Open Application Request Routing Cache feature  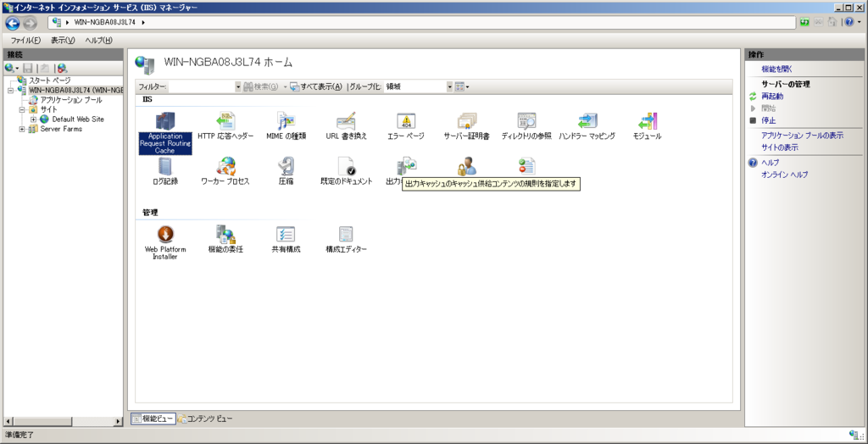tap(164, 123)
